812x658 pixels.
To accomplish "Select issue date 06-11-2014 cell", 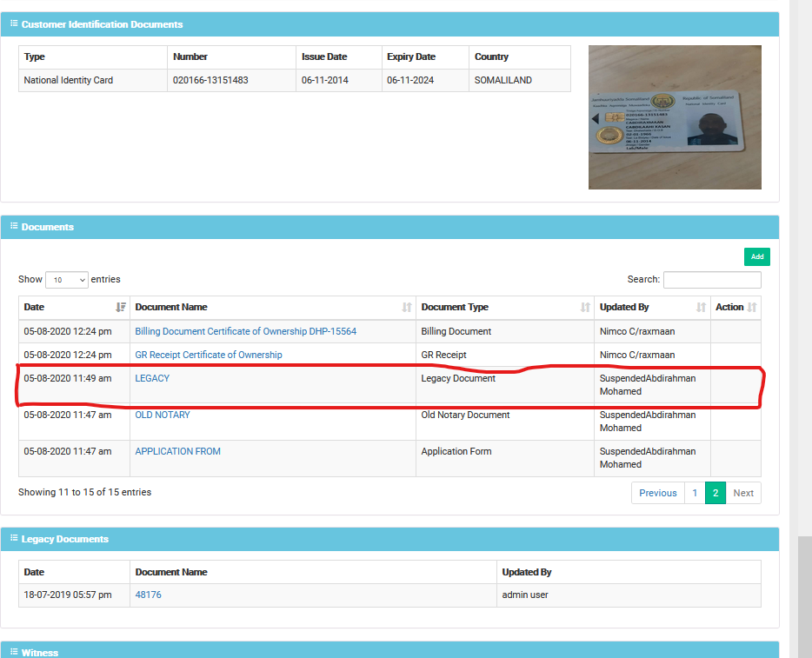I will 339,80.
